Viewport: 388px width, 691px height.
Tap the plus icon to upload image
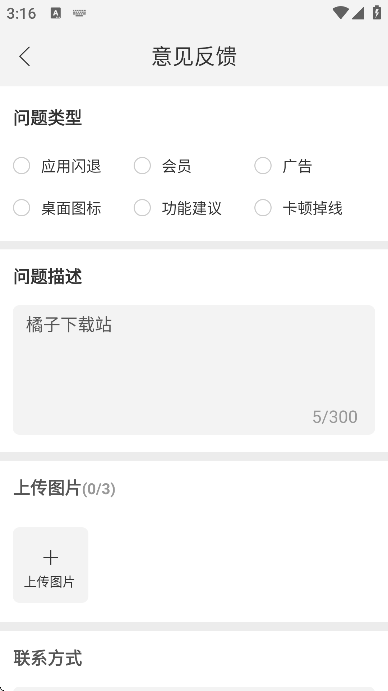[50, 557]
